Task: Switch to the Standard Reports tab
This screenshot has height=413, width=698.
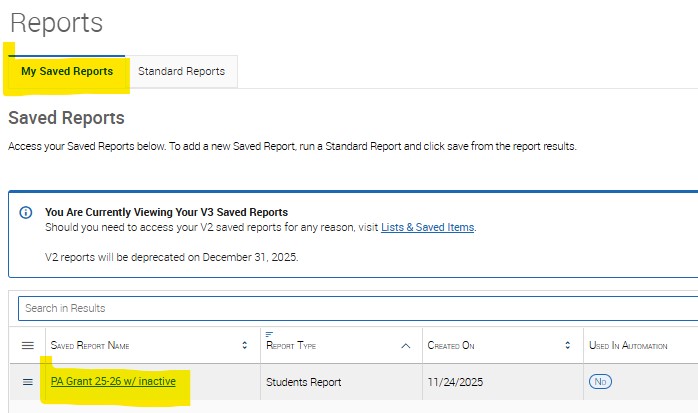Action: click(182, 71)
